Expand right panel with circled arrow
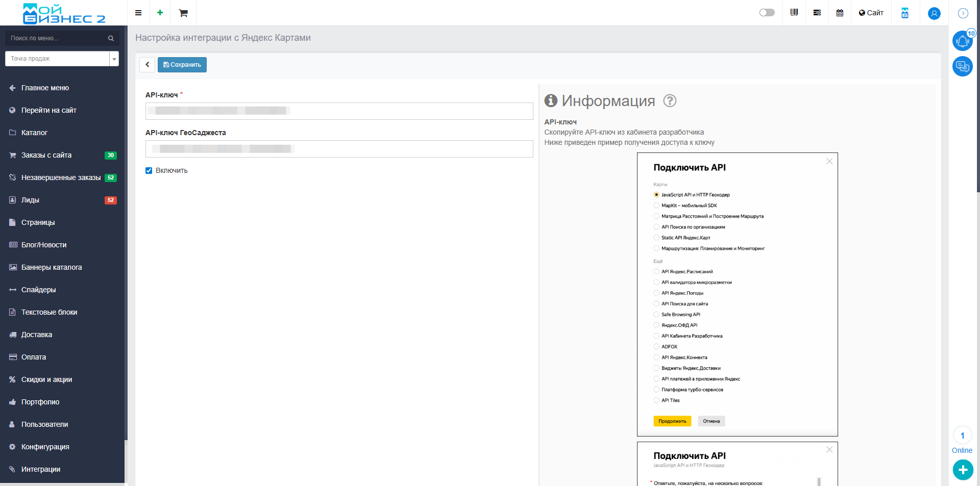The width and height of the screenshot is (980, 486). coord(963,13)
